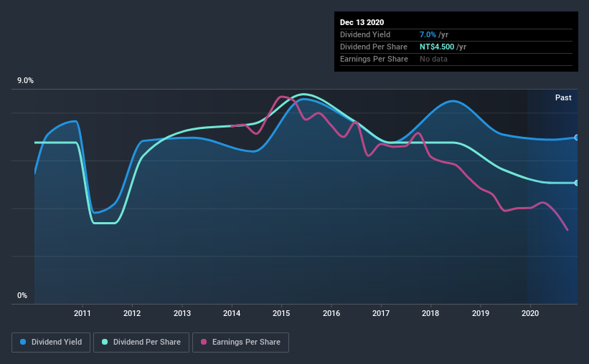Image resolution: width=589 pixels, height=364 pixels.
Task: Click the 2012 x-axis label
Action: click(x=132, y=313)
